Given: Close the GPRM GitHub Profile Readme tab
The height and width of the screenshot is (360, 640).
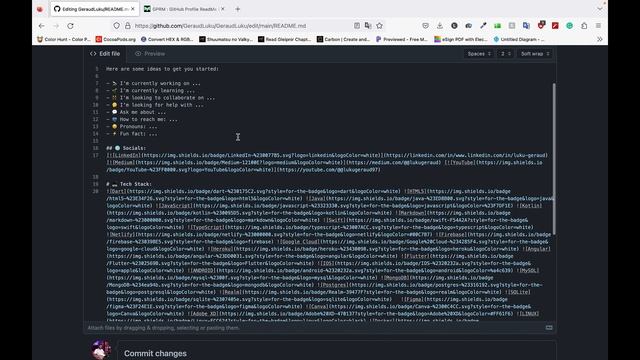Looking at the screenshot, I should (222, 9).
